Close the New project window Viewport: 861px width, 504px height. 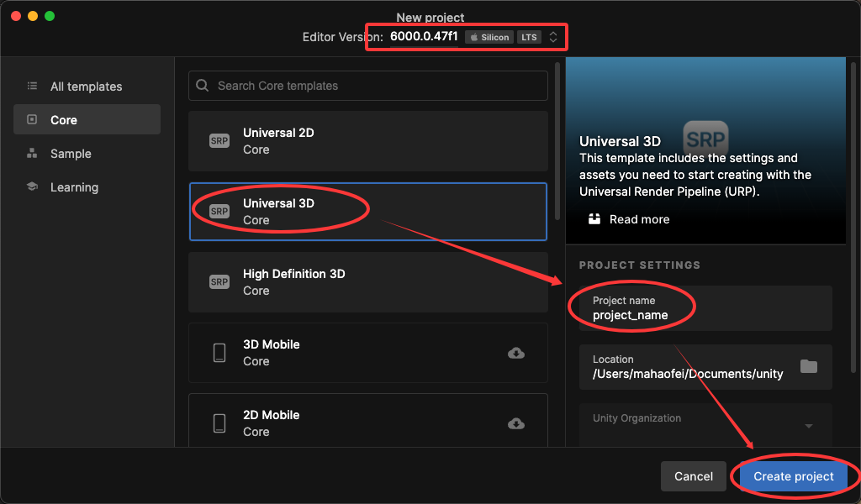click(16, 16)
